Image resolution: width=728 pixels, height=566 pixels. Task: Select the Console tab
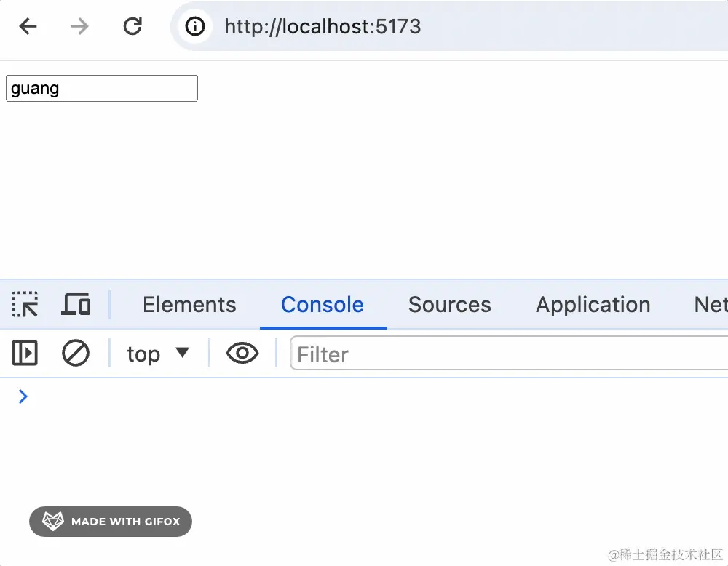pyautogui.click(x=323, y=305)
